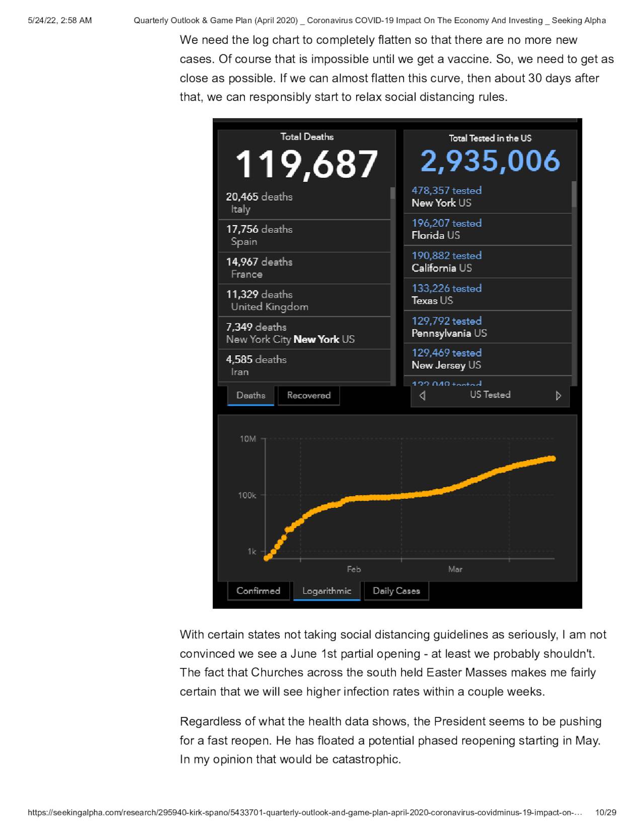Click the '190,882 tested California US' row
This screenshot has height=833, width=644.
tap(488, 262)
